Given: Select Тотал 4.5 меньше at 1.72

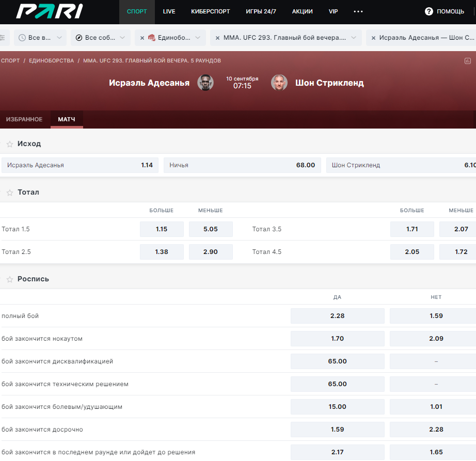Looking at the screenshot, I should [x=458, y=252].
